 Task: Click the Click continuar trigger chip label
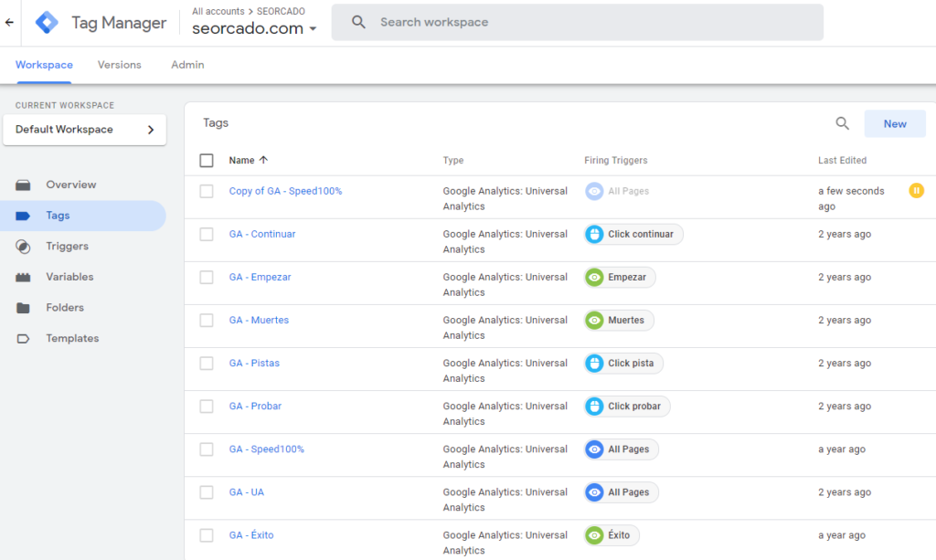(641, 235)
